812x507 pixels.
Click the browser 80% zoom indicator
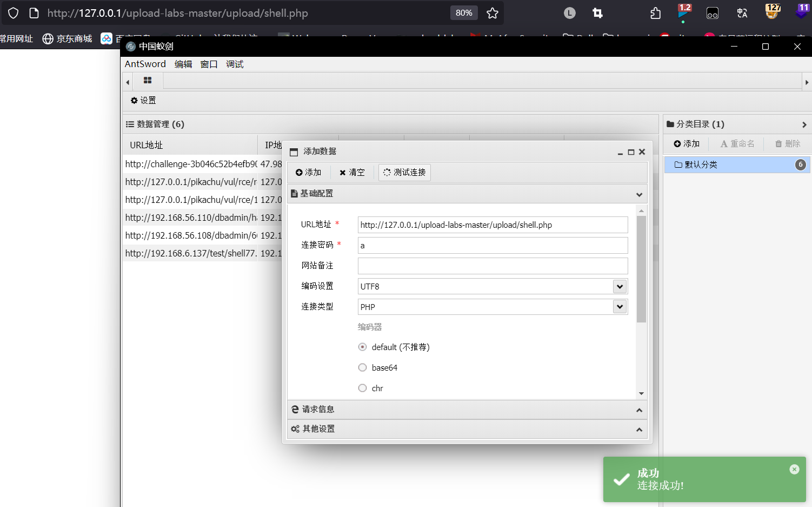[464, 13]
